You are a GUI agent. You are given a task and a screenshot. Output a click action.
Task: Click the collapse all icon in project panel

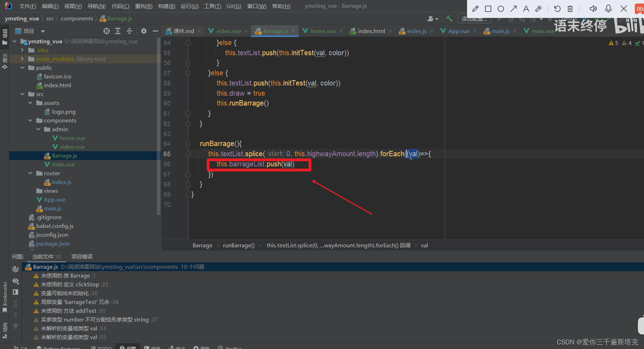129,31
